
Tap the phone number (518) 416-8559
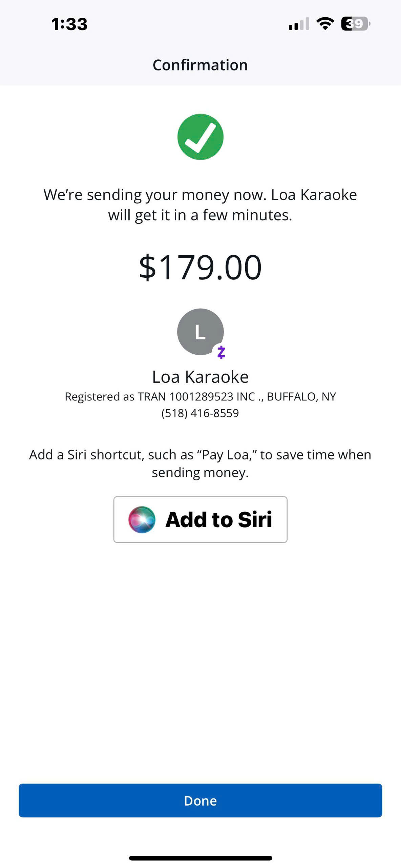coord(200,413)
